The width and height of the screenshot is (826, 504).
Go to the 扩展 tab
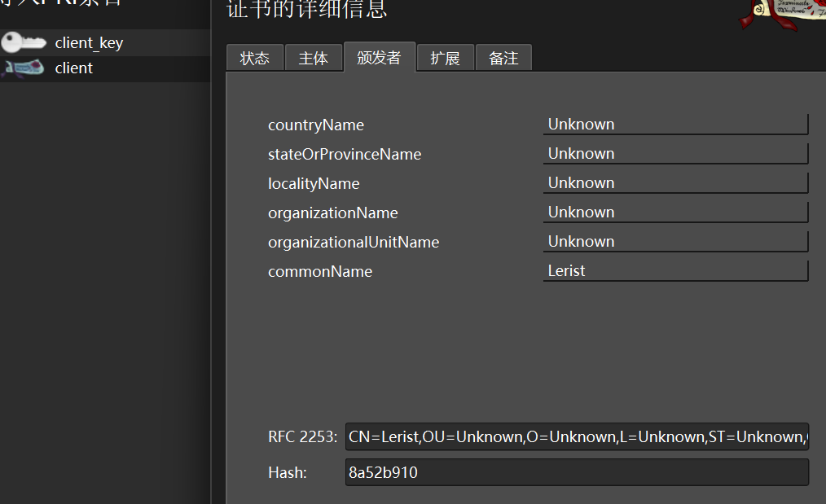pyautogui.click(x=445, y=58)
